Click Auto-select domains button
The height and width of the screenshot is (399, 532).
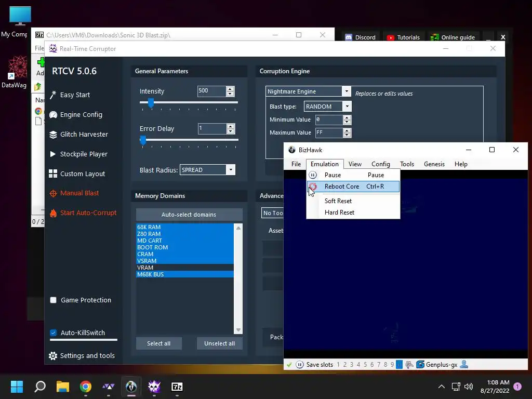[189, 215]
